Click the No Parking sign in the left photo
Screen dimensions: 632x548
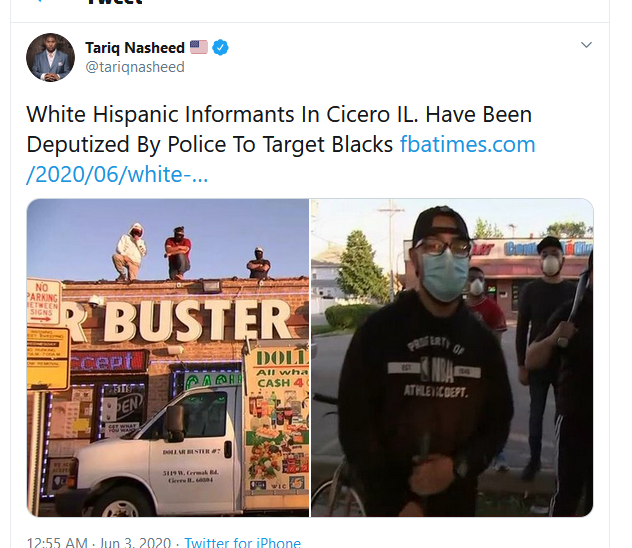point(43,302)
